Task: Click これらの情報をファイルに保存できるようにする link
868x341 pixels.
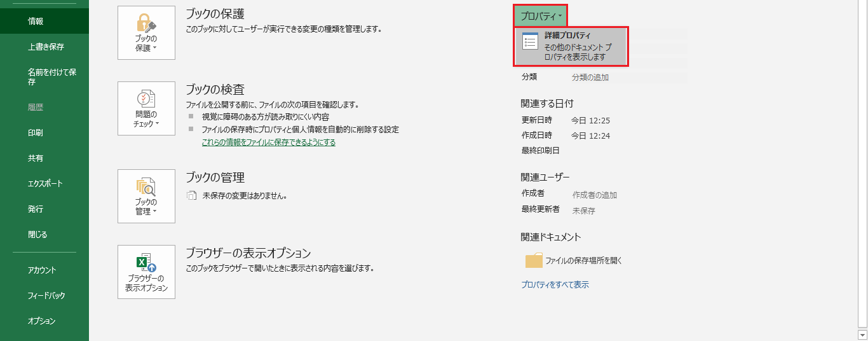Action: [x=269, y=143]
